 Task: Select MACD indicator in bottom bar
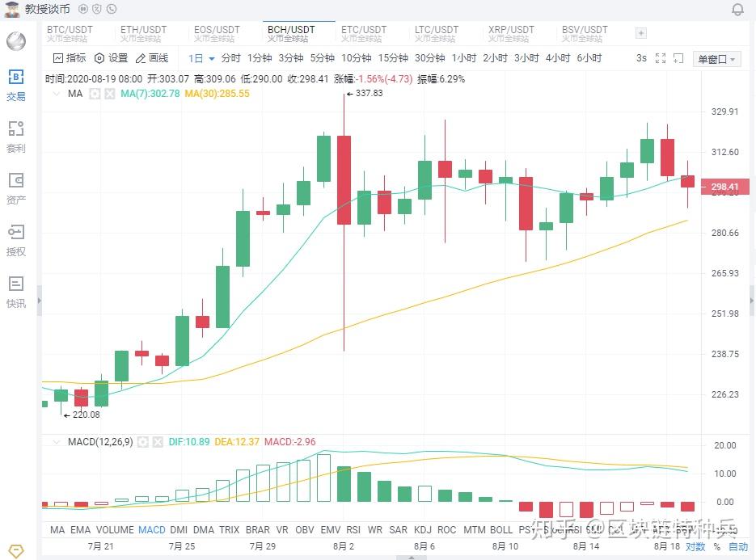click(152, 529)
